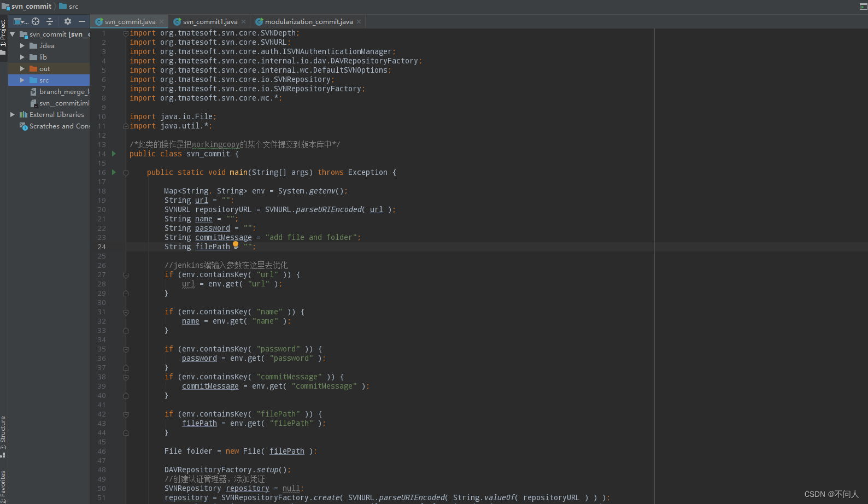Screen dimensions: 868x504
Task: Click the svn_commit.java tab file icon
Action: click(99, 22)
